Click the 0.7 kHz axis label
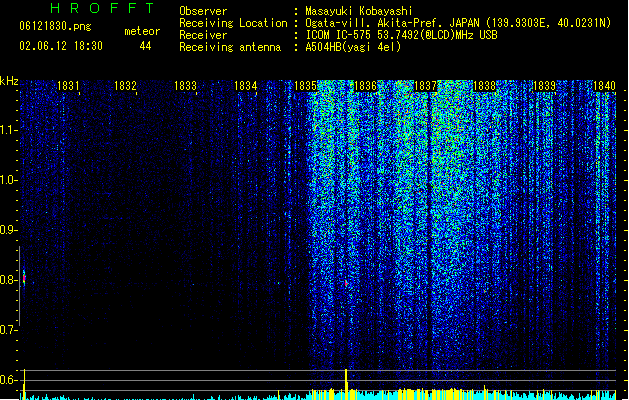The height and width of the screenshot is (400, 629). (8, 330)
